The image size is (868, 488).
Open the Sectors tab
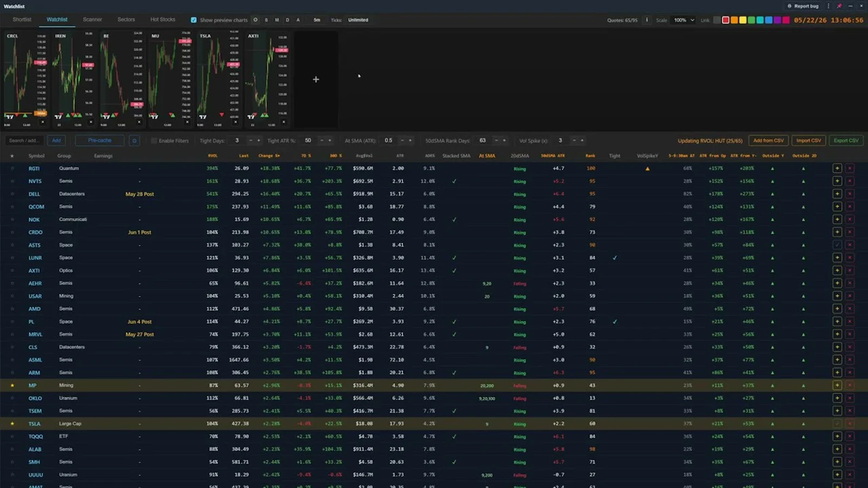coord(126,20)
